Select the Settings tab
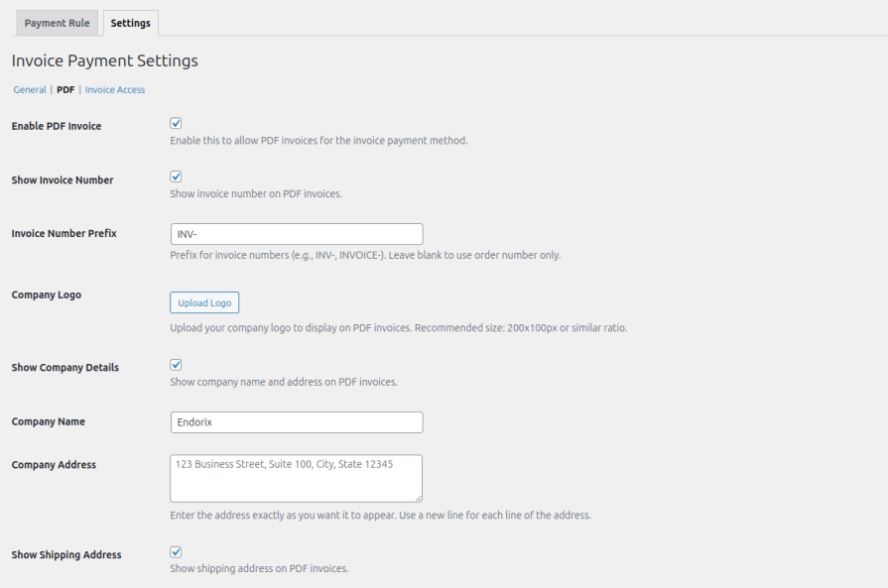Viewport: 888px width, 588px height. tap(130, 23)
